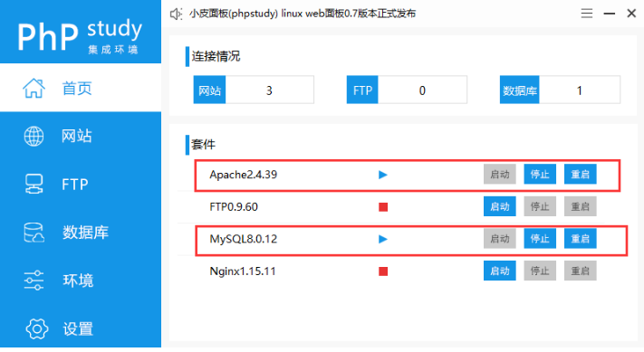Click the grayed 启动 button for Apache2.4.39

point(499,175)
